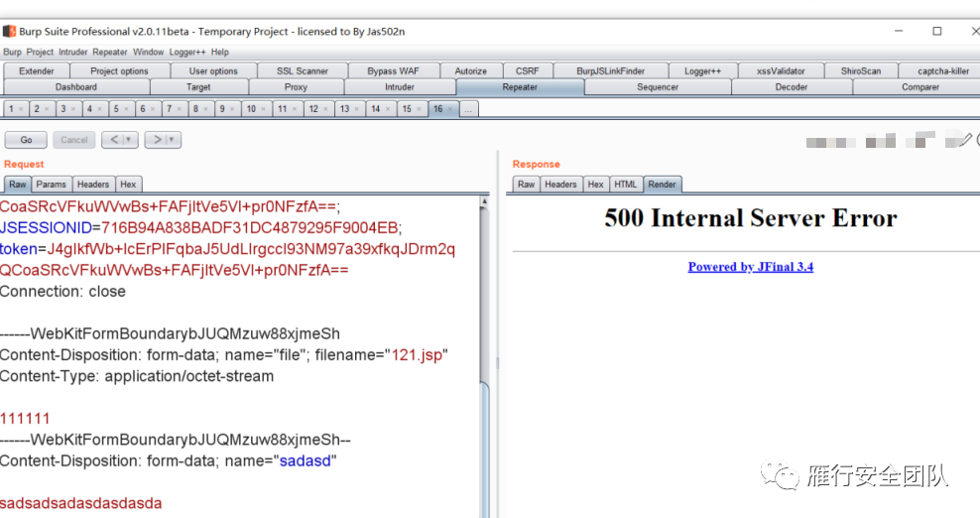980x518 pixels.
Task: Select Repeater request tab 5
Action: [x=116, y=109]
